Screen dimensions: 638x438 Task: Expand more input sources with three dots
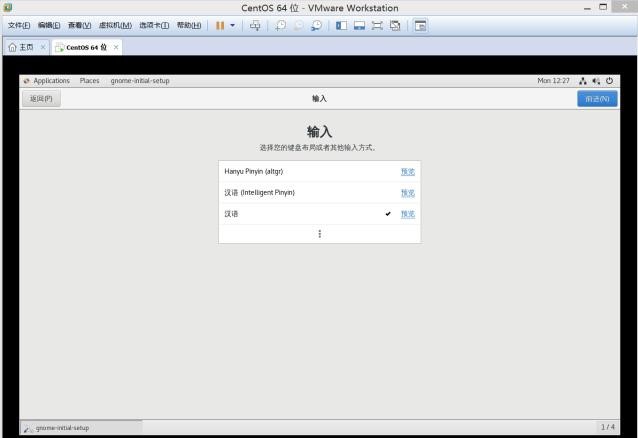(320, 234)
